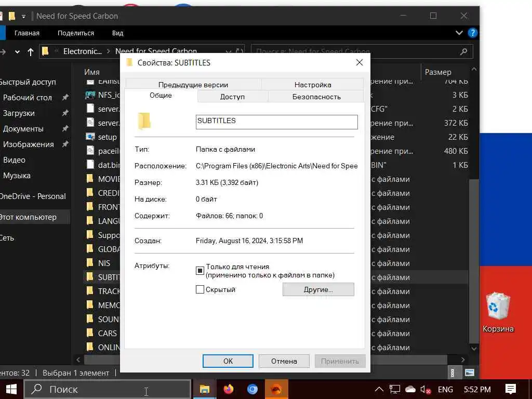Open File Explorer from the taskbar
This screenshot has width=532, height=399.
coord(204,389)
